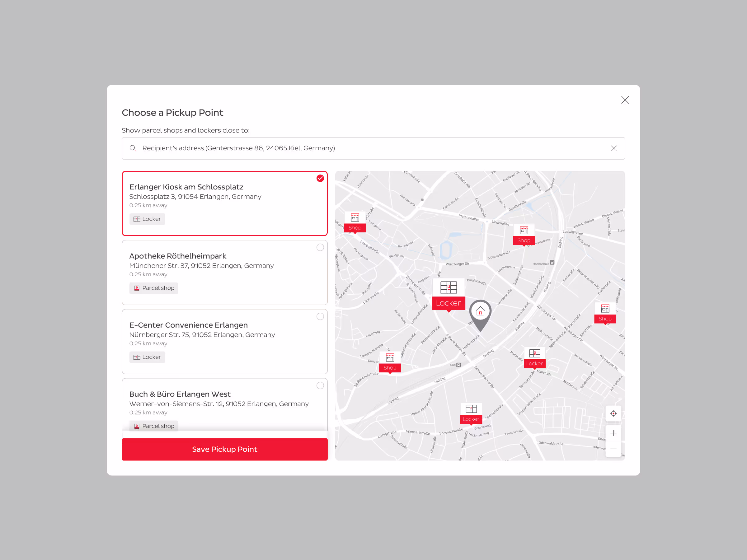Zoom out the map with minus

point(613,449)
